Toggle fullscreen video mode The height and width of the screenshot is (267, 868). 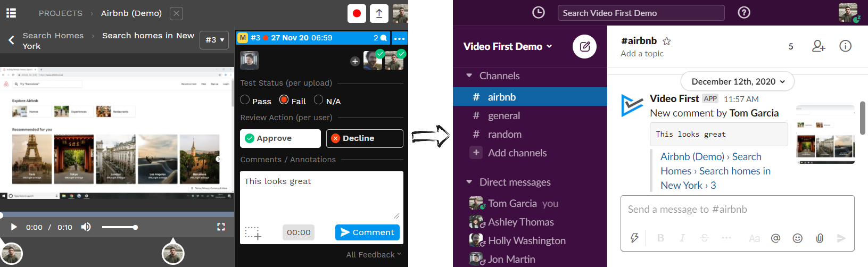(221, 227)
